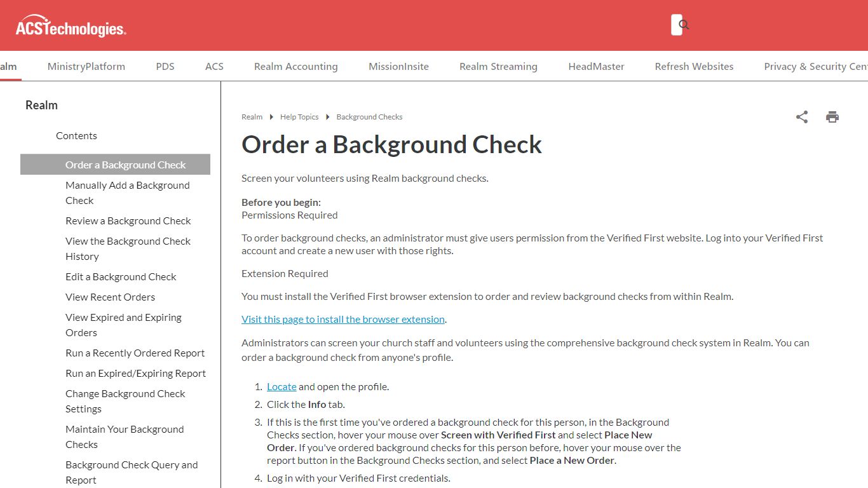Open View the Background Check History

coord(128,248)
